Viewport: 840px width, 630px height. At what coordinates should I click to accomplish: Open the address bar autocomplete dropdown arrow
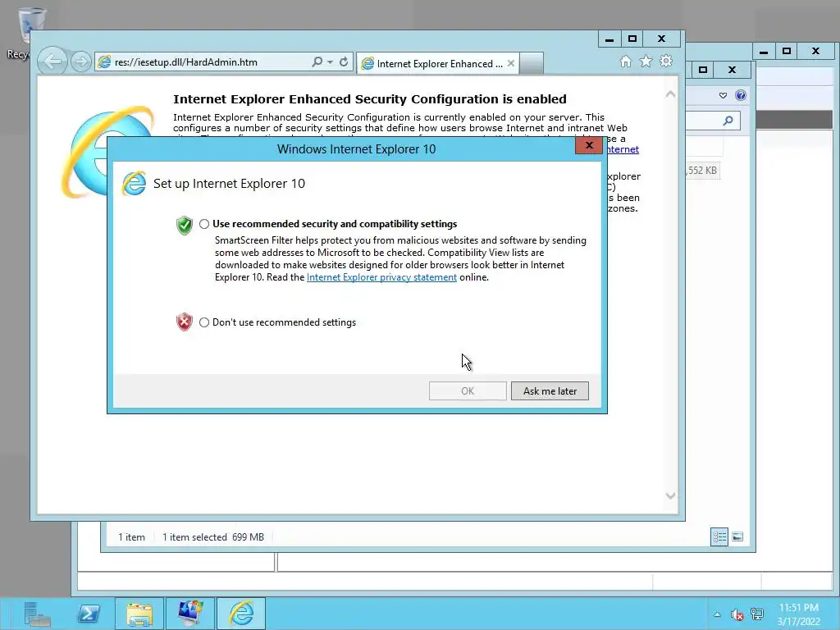point(330,62)
